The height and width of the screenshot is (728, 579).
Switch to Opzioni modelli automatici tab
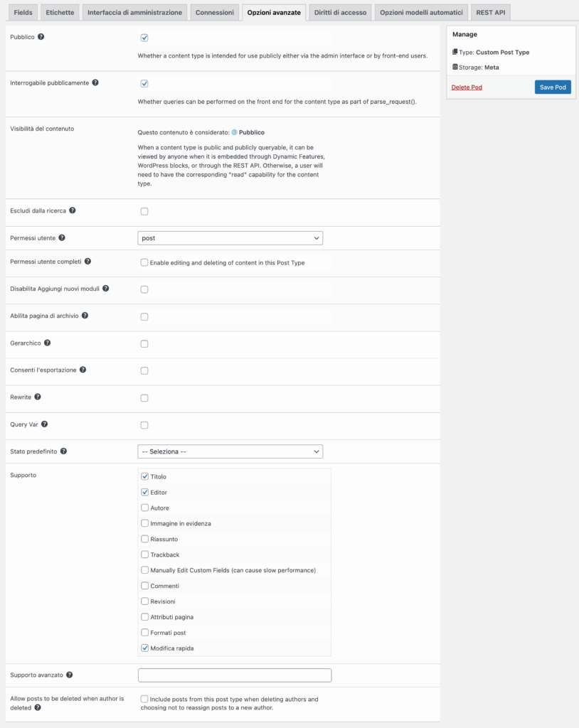point(422,13)
